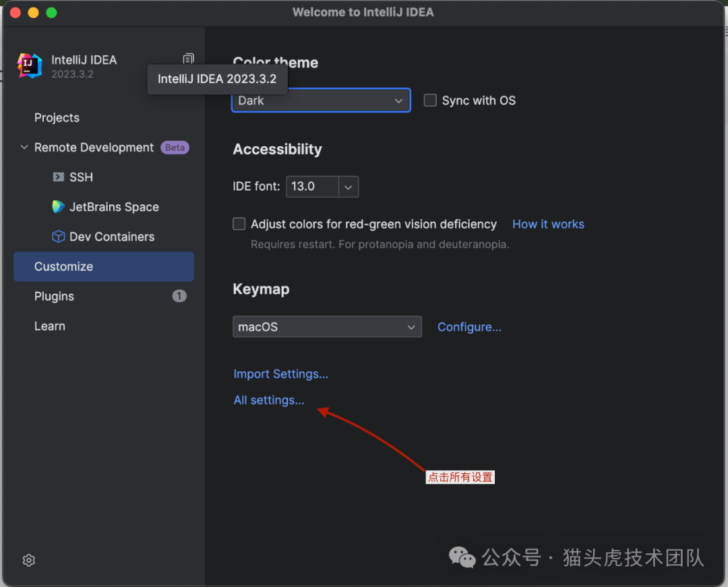Click the Beta badge next to Remote Development

(x=175, y=148)
